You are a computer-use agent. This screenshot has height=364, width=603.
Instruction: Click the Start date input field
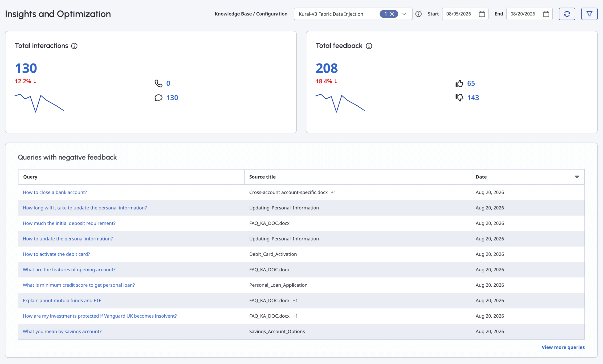465,14
